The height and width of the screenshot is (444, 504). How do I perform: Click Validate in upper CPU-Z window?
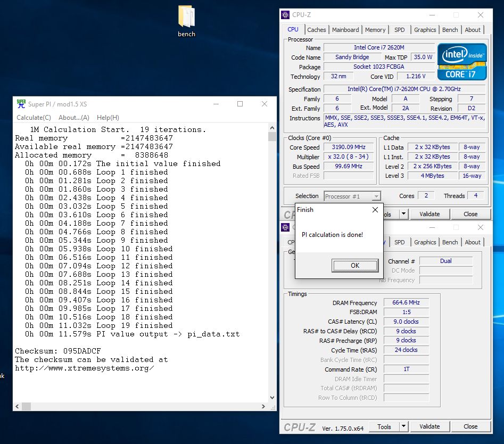pyautogui.click(x=429, y=214)
